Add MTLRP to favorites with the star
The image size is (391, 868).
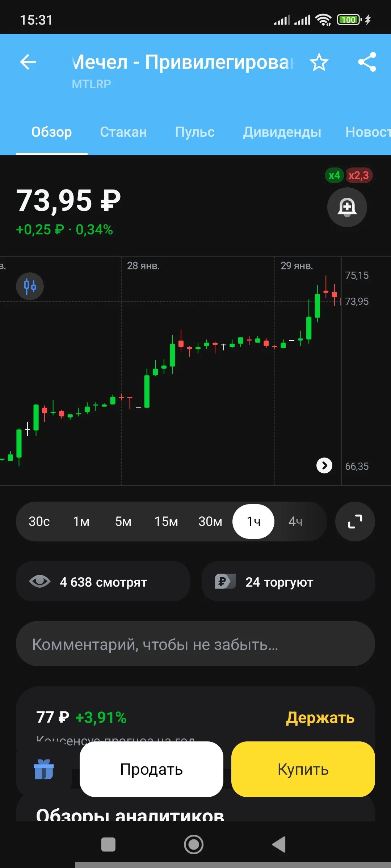[319, 62]
